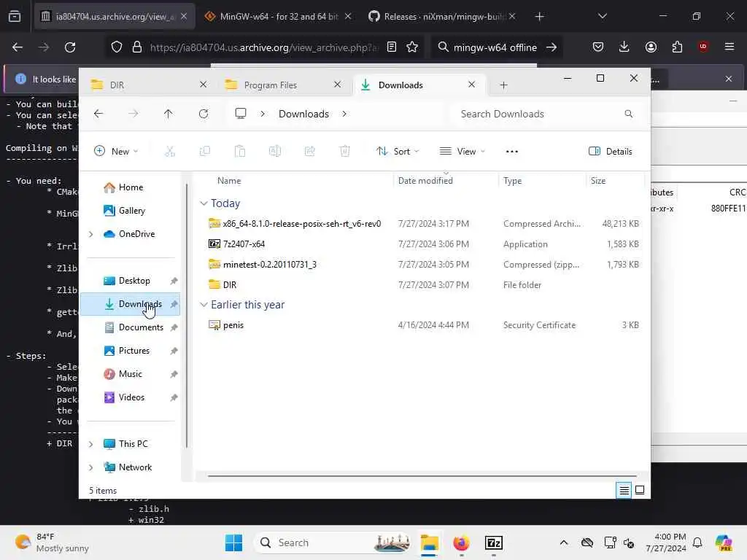Open Gallery in navigation pane
The height and width of the screenshot is (560, 747).
[131, 211]
